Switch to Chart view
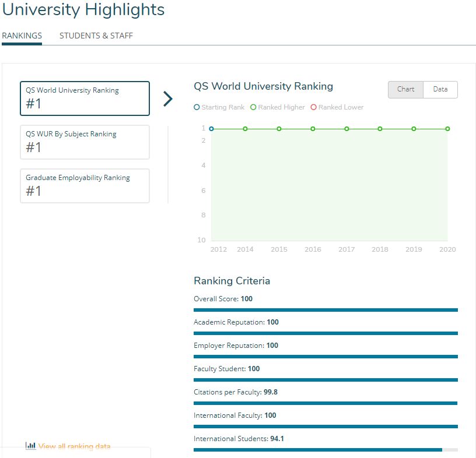476x458 pixels. (x=405, y=90)
